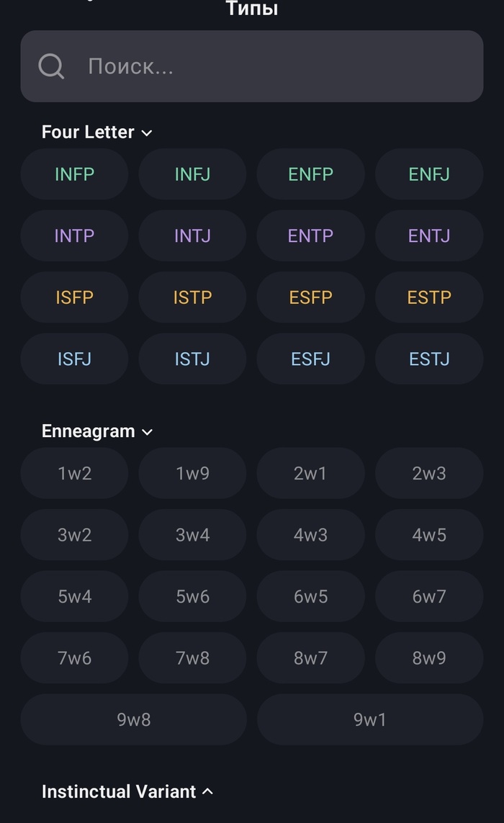504x823 pixels.
Task: Select the INFP type chip
Action: [74, 174]
